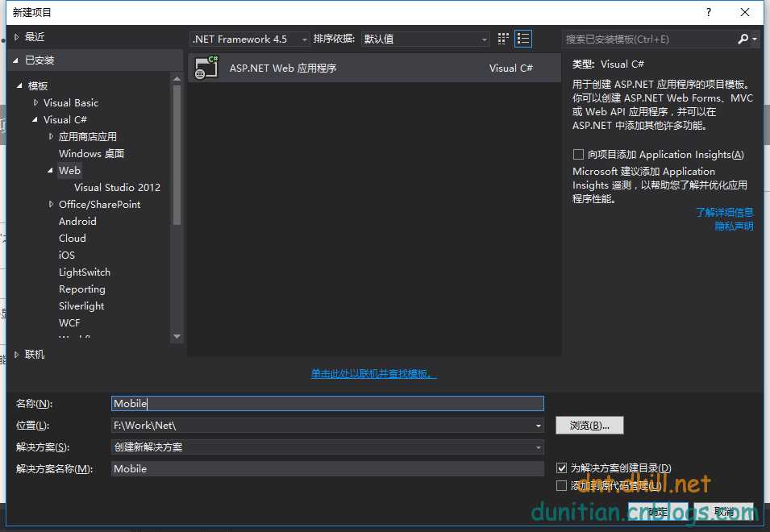
Task: Open search options dropdown arrow
Action: click(755, 39)
